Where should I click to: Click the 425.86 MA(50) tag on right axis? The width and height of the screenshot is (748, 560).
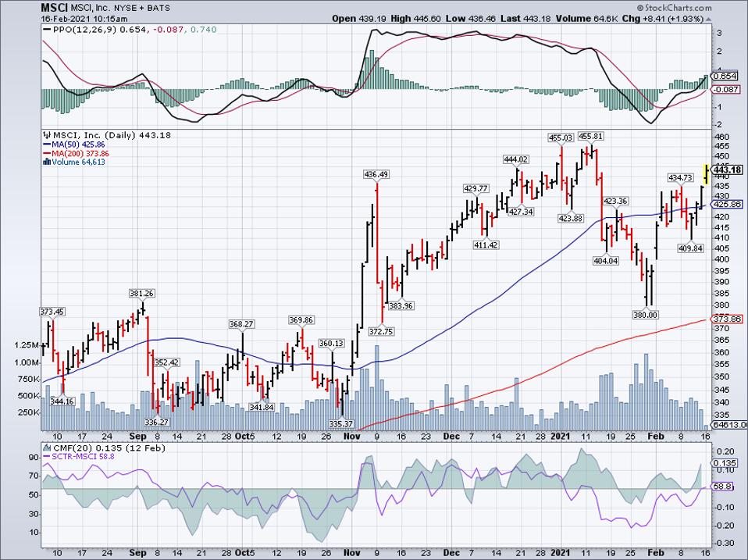(727, 204)
